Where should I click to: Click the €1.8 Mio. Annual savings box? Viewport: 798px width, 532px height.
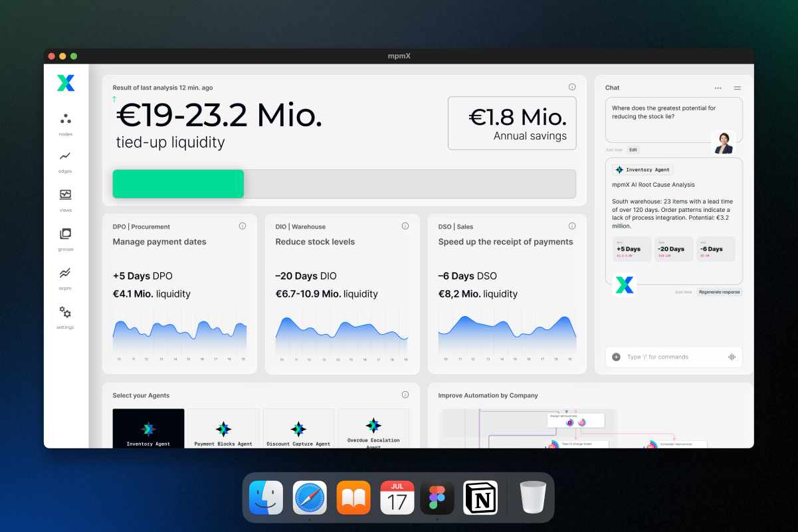(x=512, y=124)
